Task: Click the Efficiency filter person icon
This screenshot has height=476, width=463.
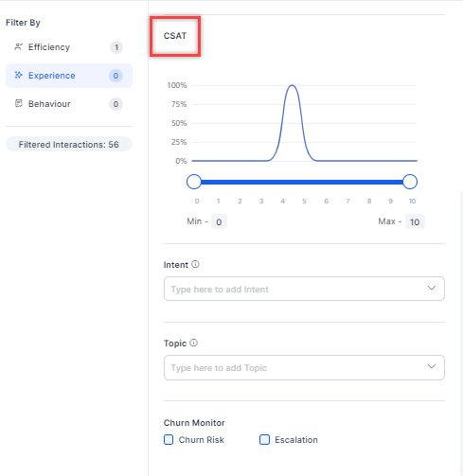Action: (x=18, y=47)
